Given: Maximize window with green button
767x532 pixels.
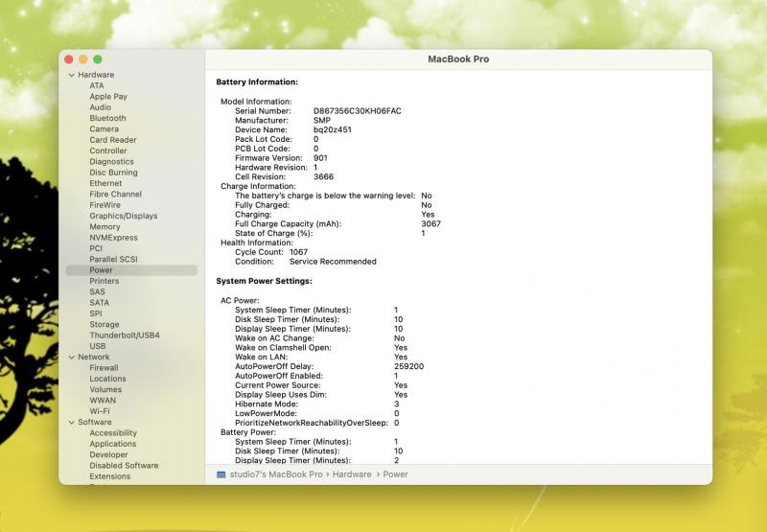Looking at the screenshot, I should point(98,59).
